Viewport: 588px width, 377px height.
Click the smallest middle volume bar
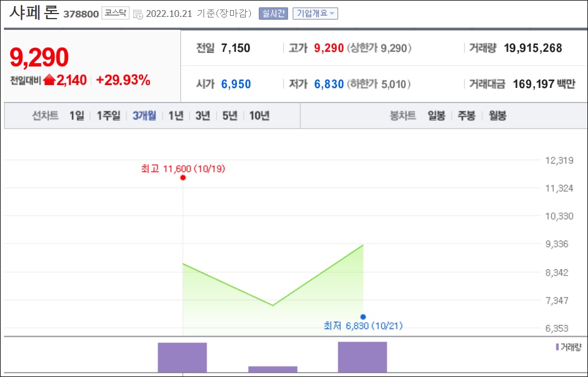[x=273, y=370]
